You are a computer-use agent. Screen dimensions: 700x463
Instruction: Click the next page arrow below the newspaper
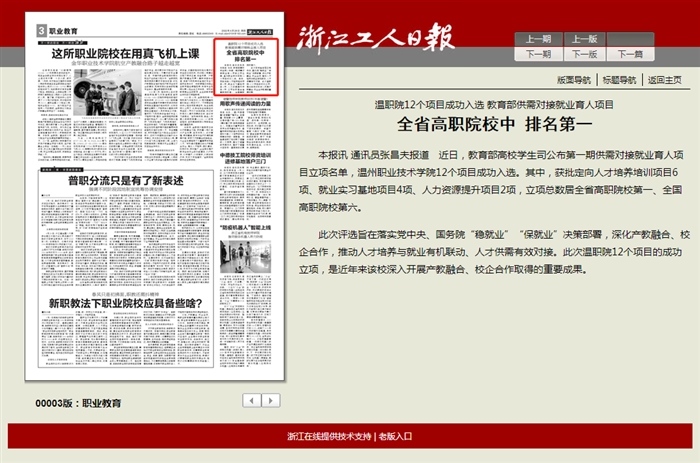[270, 400]
